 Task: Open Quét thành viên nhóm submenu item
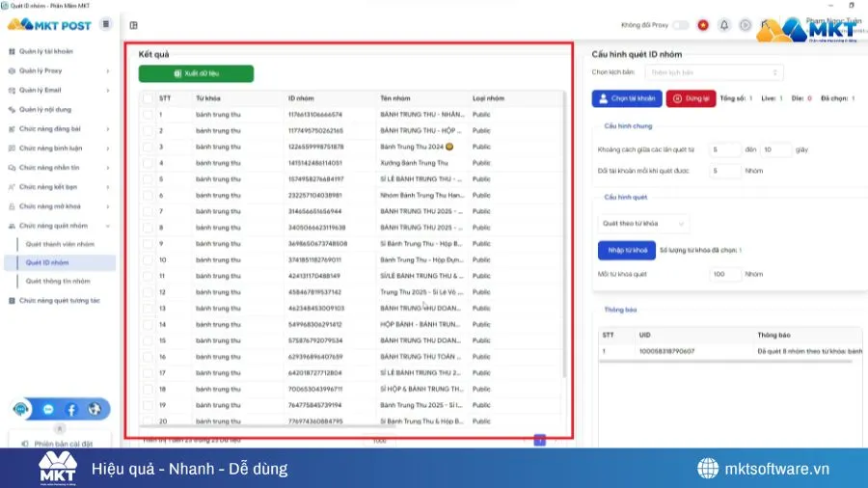tap(60, 244)
